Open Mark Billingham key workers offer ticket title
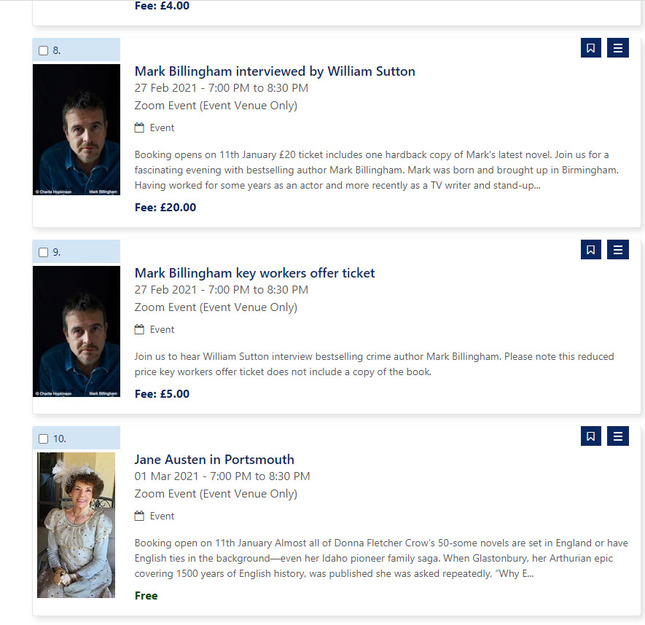 tap(255, 273)
